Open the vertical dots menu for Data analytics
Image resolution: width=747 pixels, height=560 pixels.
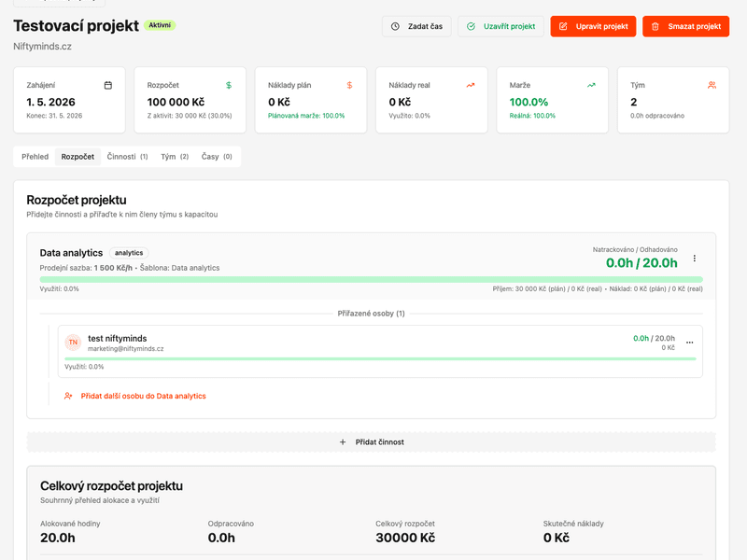tap(694, 259)
